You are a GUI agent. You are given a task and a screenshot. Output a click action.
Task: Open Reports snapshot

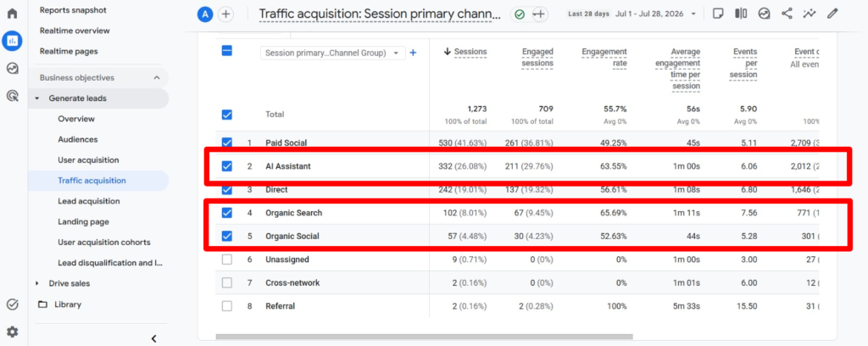pos(73,10)
